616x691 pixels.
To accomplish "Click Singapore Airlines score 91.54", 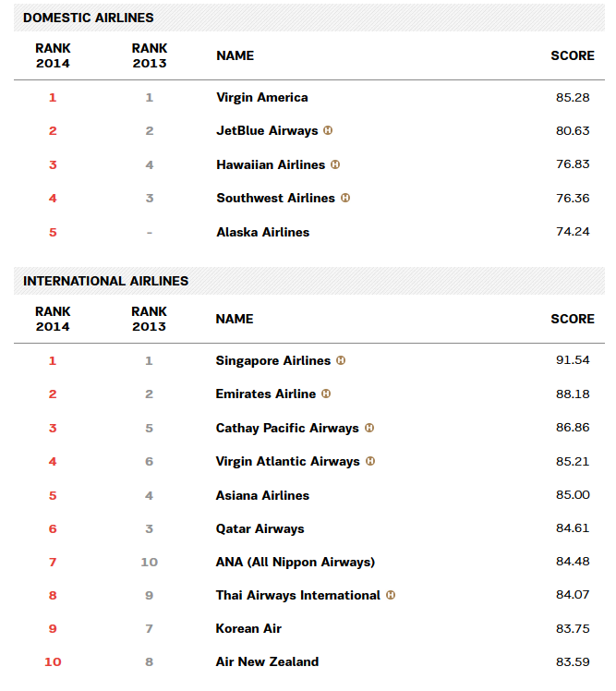I will (573, 360).
